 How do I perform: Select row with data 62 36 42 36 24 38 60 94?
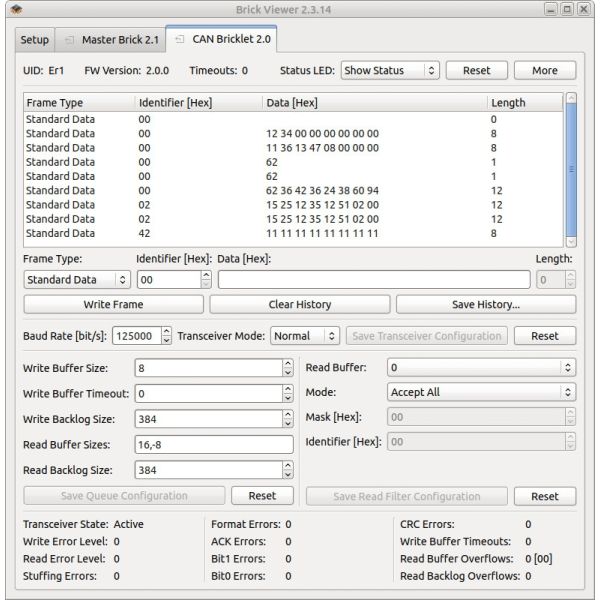click(x=293, y=191)
